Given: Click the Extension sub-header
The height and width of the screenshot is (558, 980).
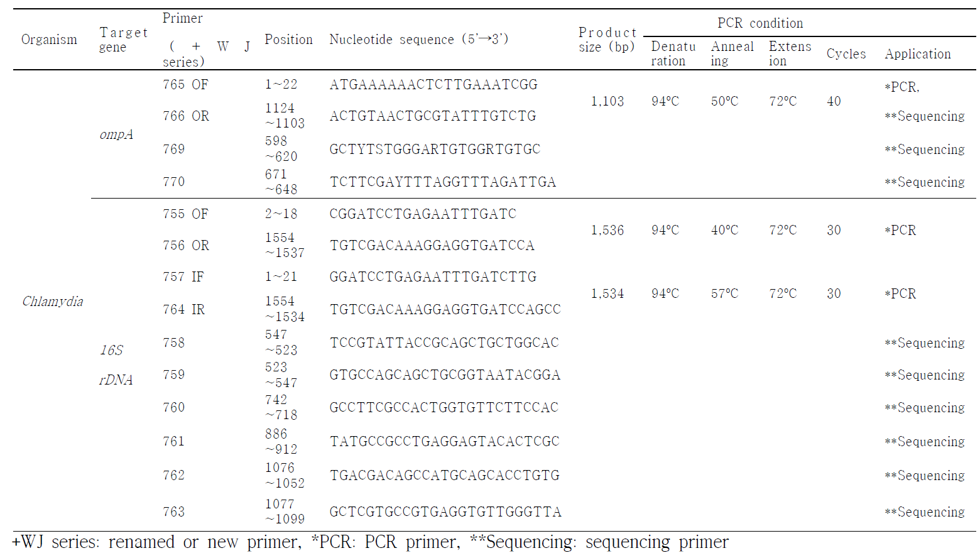Looking at the screenshot, I should click(790, 53).
